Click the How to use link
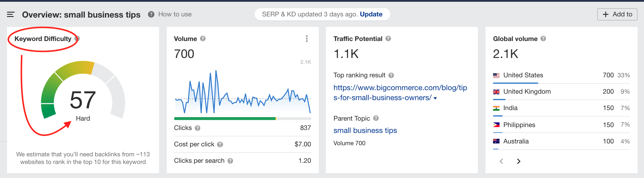 pyautogui.click(x=174, y=14)
